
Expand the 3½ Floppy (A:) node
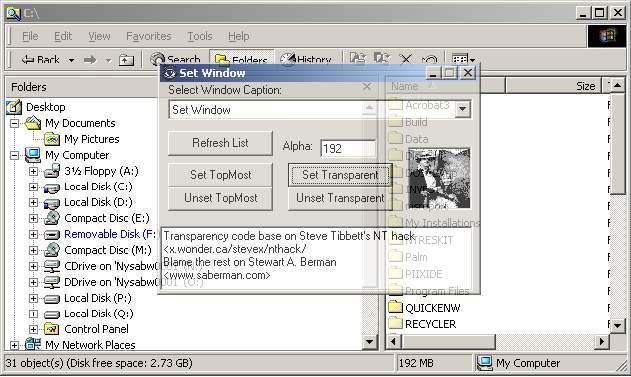pyautogui.click(x=33, y=171)
